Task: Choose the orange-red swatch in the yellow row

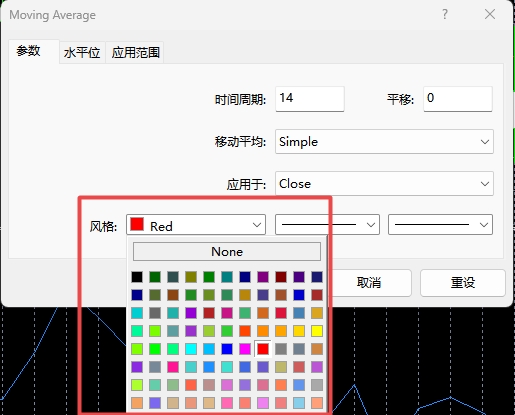Action: coord(245,331)
